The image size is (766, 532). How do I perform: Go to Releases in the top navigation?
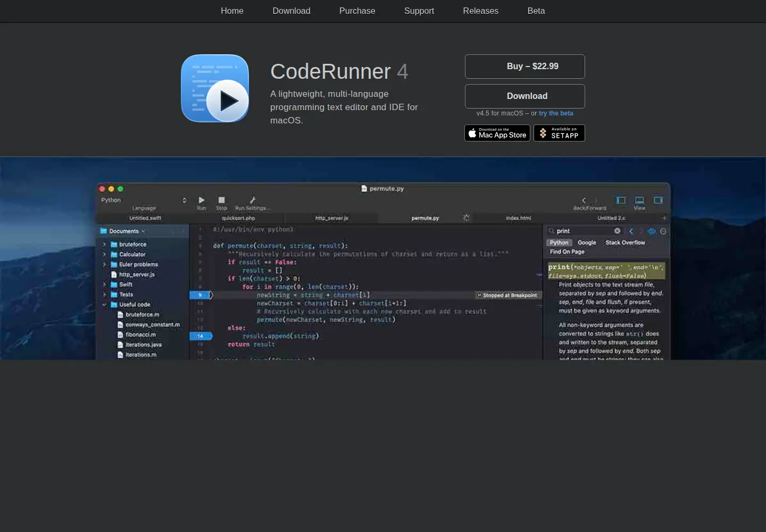click(481, 11)
